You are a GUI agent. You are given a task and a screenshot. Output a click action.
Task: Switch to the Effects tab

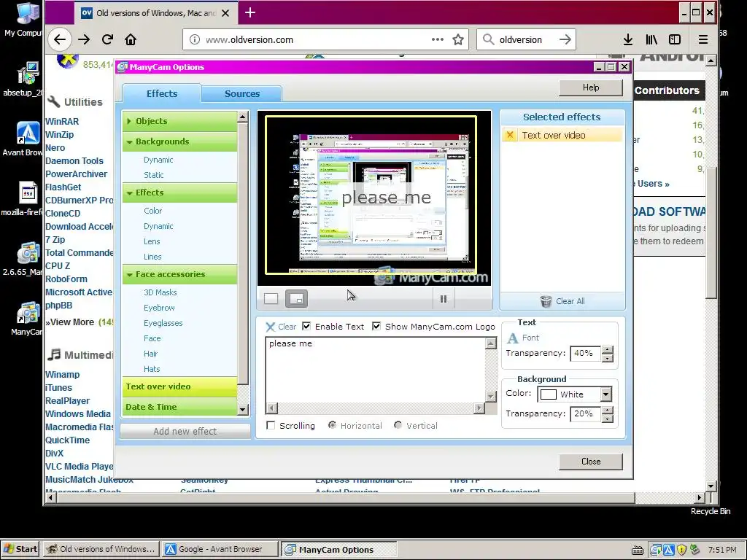pos(161,93)
